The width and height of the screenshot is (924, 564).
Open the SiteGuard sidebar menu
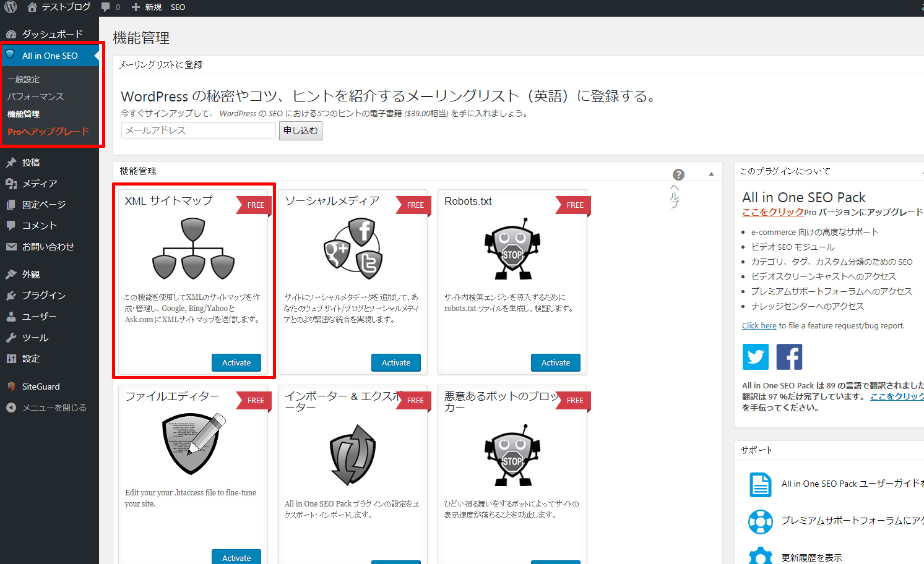click(41, 387)
